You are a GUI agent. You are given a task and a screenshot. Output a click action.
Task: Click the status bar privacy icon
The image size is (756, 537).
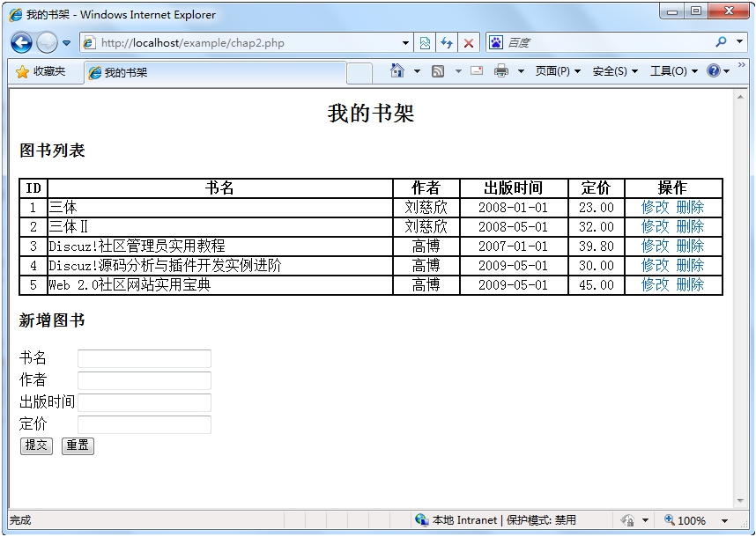pos(627,520)
